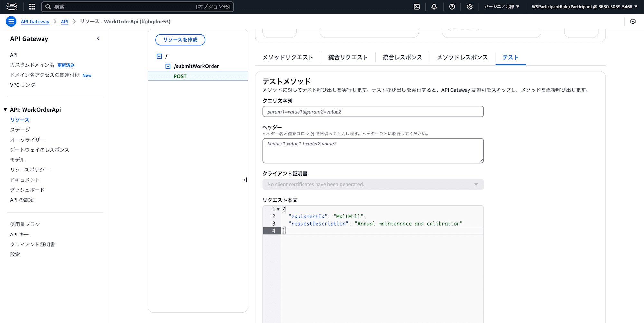Switch to 統合レスポンス tab

click(x=402, y=57)
